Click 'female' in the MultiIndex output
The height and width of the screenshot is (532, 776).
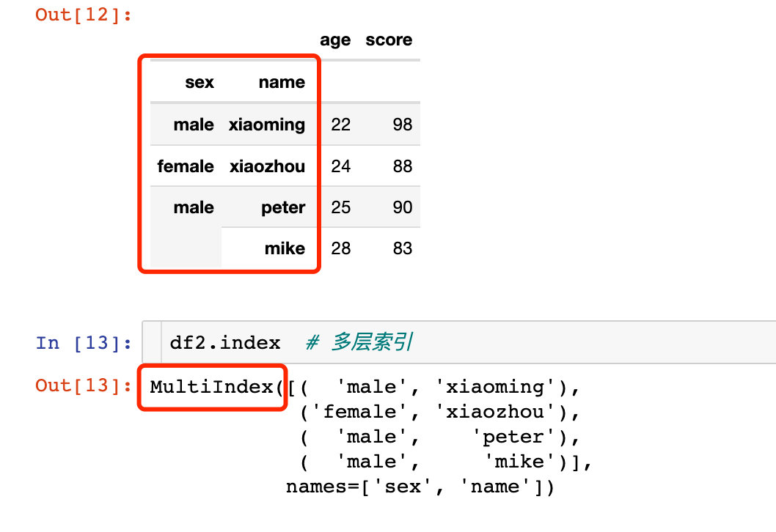click(360, 411)
